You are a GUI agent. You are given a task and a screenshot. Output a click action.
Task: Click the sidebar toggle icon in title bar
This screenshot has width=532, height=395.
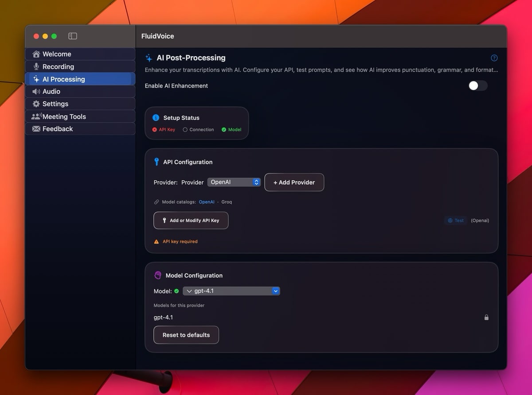[x=73, y=36]
